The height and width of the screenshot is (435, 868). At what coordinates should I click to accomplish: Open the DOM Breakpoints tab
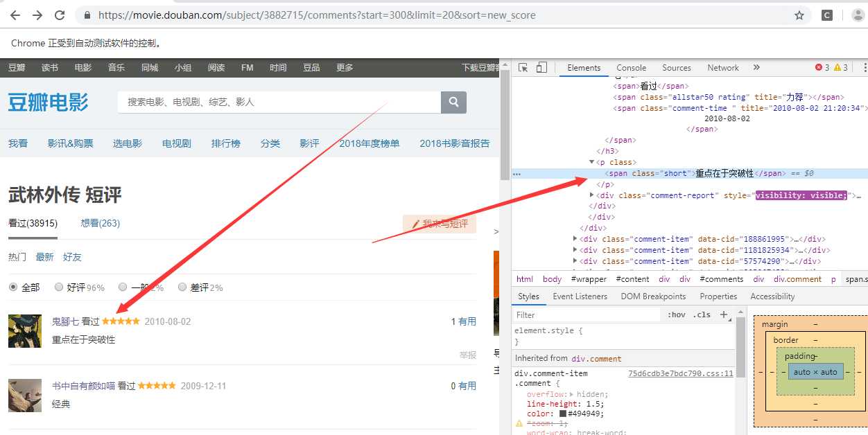coord(653,296)
